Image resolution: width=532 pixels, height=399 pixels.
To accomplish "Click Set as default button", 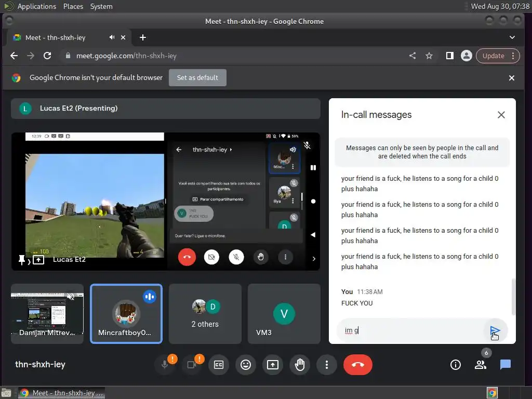I will point(197,78).
